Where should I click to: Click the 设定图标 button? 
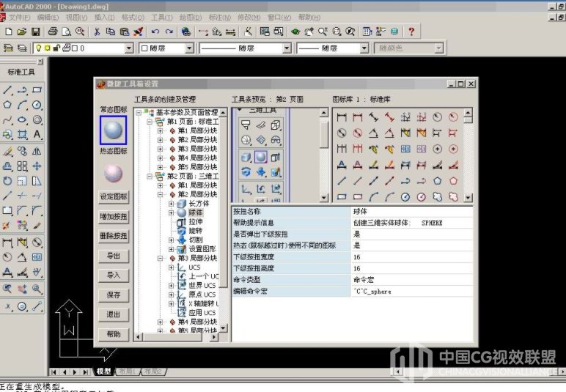(x=114, y=196)
